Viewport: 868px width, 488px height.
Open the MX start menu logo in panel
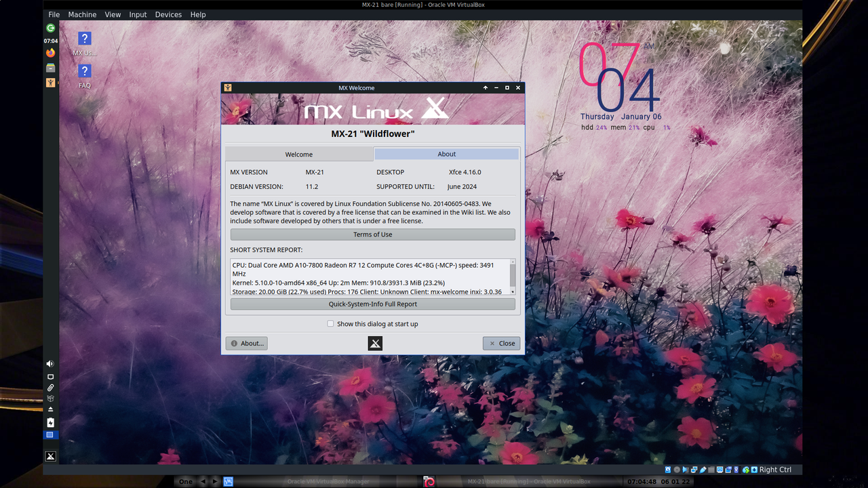click(50, 456)
